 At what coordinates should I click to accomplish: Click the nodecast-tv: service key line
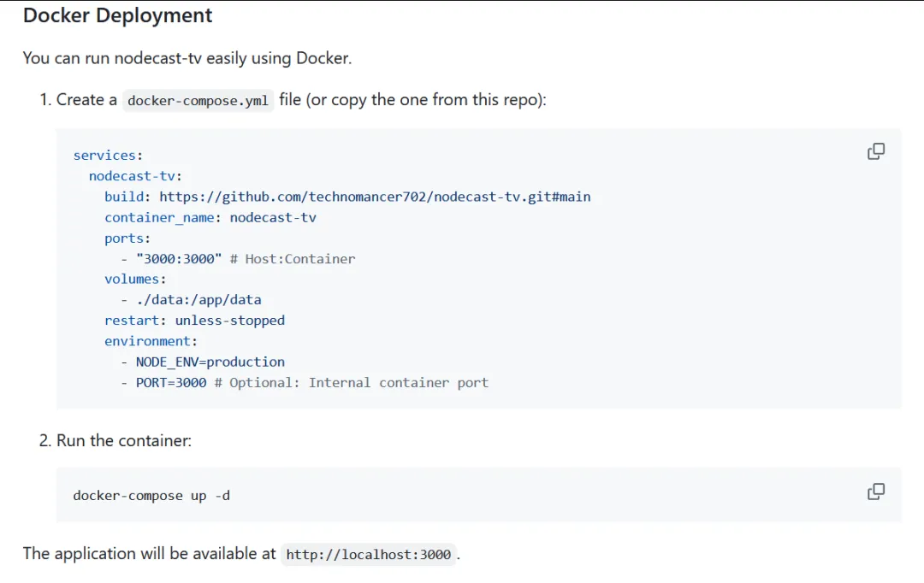click(135, 176)
